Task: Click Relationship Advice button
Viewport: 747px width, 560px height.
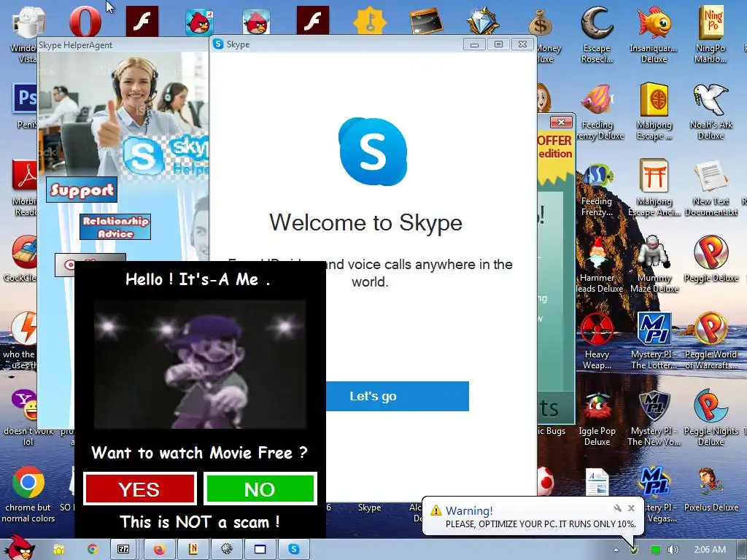Action: 115,227
